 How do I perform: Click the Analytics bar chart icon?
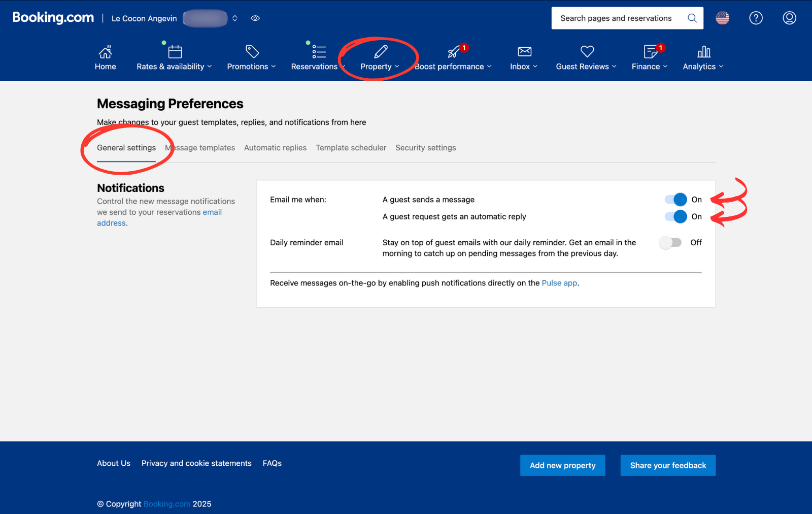pyautogui.click(x=703, y=51)
